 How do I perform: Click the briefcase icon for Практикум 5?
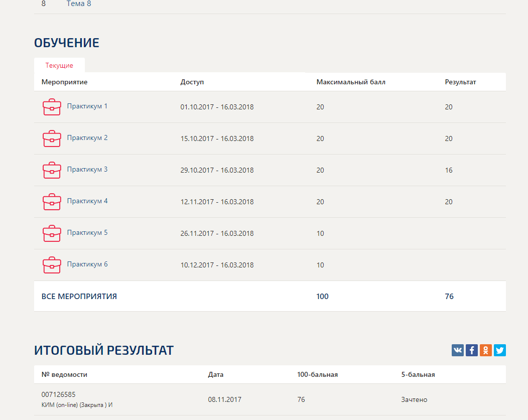[x=52, y=233]
